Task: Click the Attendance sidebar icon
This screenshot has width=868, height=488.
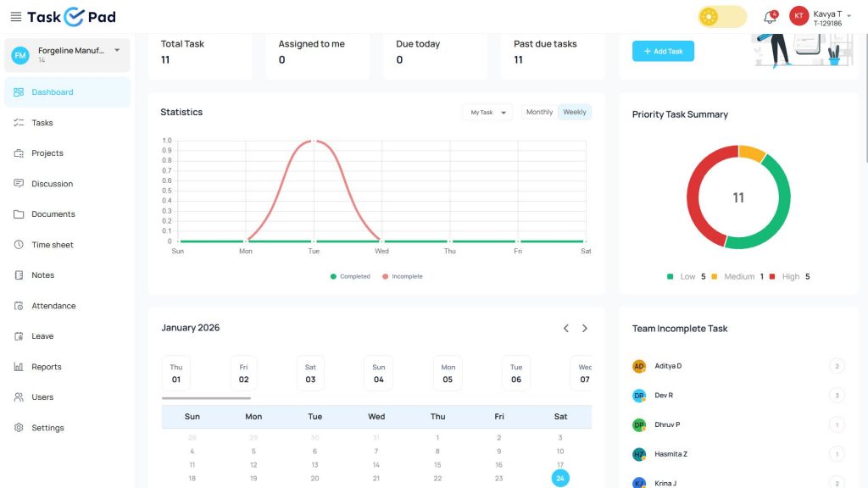Action: [19, 306]
